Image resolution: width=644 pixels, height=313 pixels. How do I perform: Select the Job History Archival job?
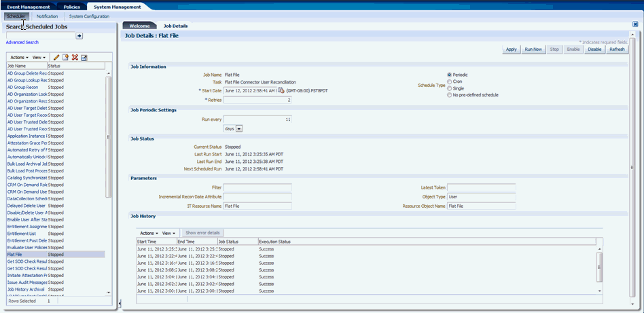click(56, 289)
